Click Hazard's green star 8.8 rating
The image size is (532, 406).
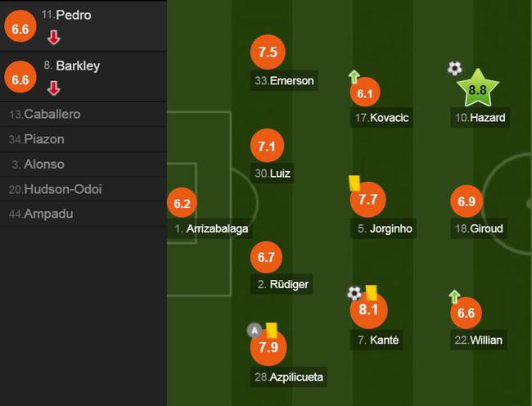pyautogui.click(x=478, y=89)
